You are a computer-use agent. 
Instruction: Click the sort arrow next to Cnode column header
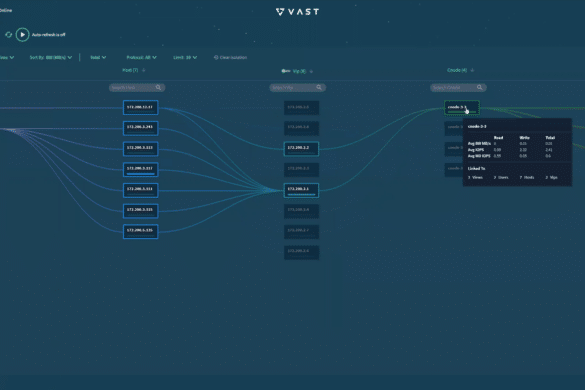click(x=472, y=70)
